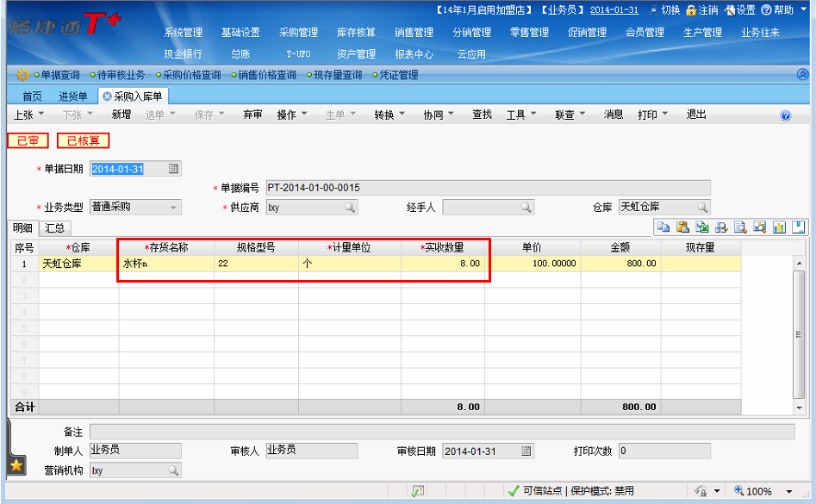Image resolution: width=816 pixels, height=504 pixels.
Task: Expand the 上张 dropdown arrow
Action: click(41, 114)
